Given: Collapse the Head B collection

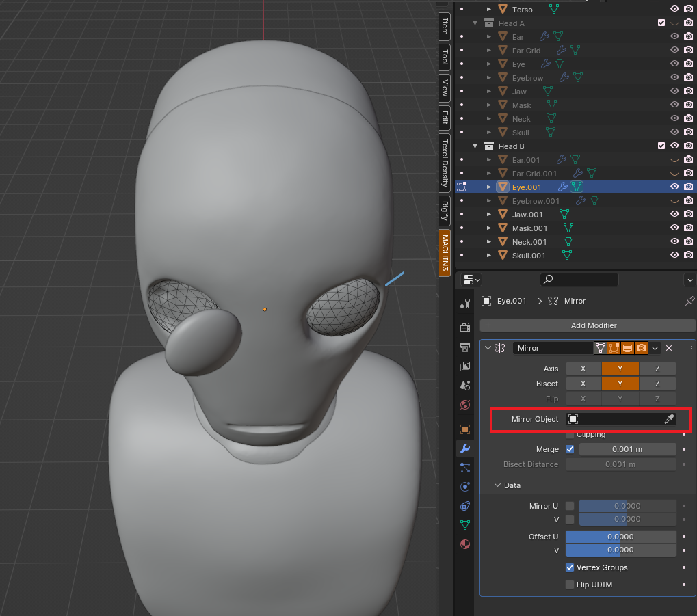Looking at the screenshot, I should [475, 146].
